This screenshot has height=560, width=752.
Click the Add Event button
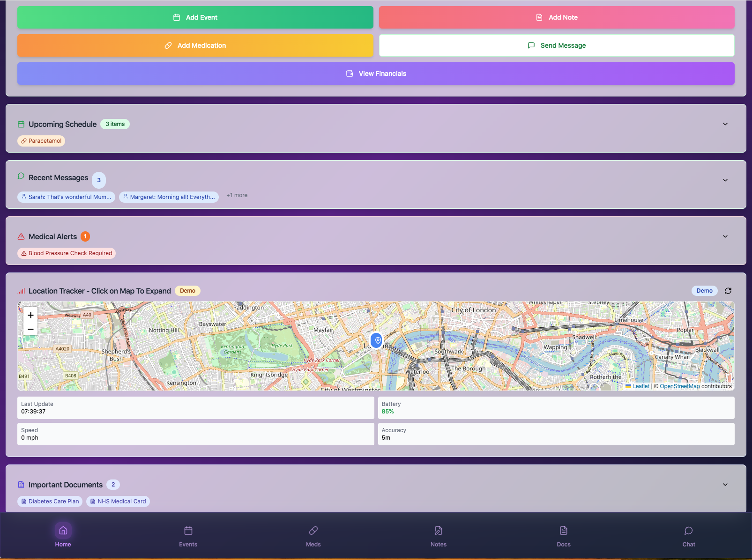(x=195, y=17)
